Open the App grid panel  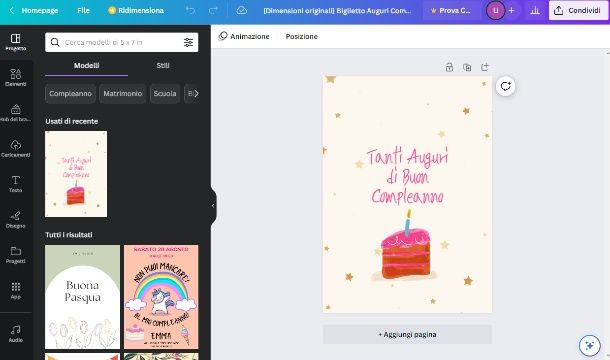click(16, 290)
